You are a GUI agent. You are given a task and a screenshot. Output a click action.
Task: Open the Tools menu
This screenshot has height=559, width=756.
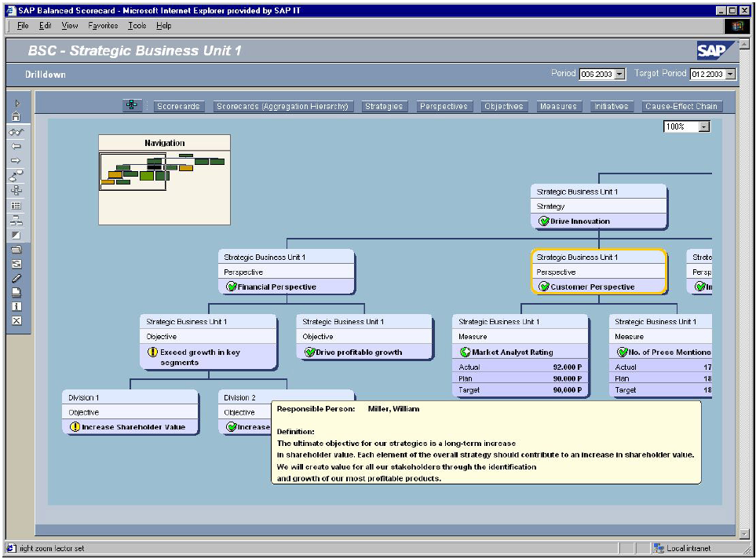(x=137, y=26)
